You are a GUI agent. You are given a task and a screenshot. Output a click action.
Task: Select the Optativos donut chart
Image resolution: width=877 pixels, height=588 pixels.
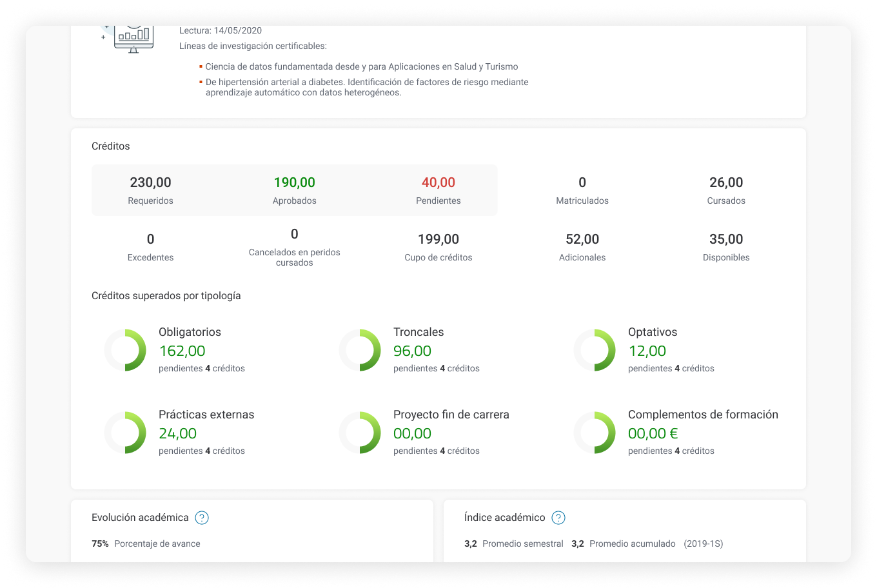pos(595,350)
